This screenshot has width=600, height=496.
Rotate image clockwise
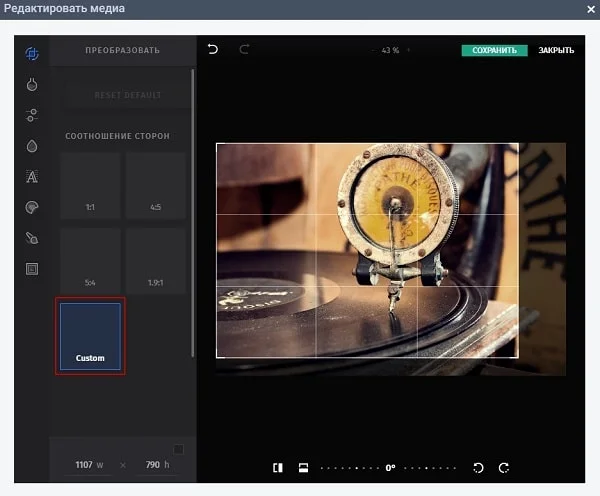click(x=504, y=468)
